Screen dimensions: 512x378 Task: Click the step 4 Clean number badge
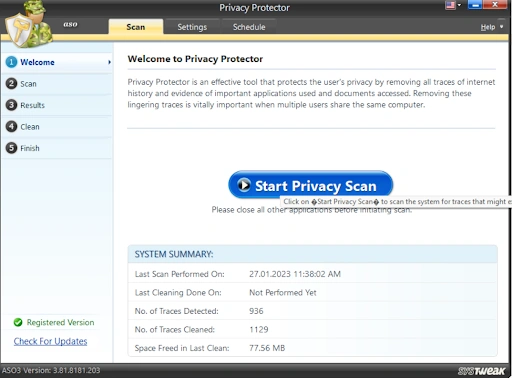(11, 126)
